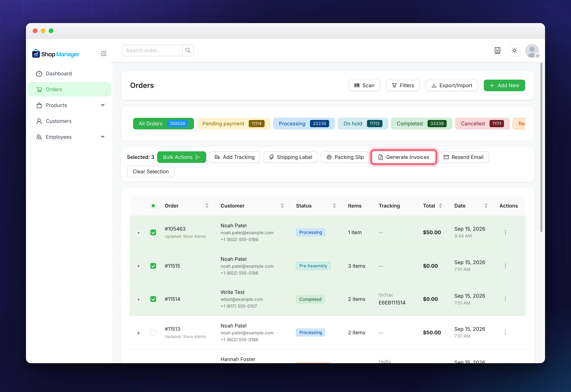
Task: Open the Filters button
Action: 403,85
